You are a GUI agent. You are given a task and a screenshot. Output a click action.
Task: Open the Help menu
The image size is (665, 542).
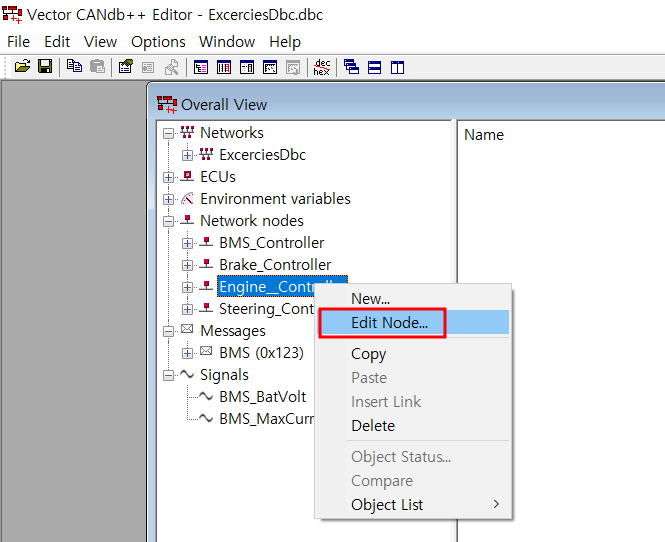[x=285, y=42]
